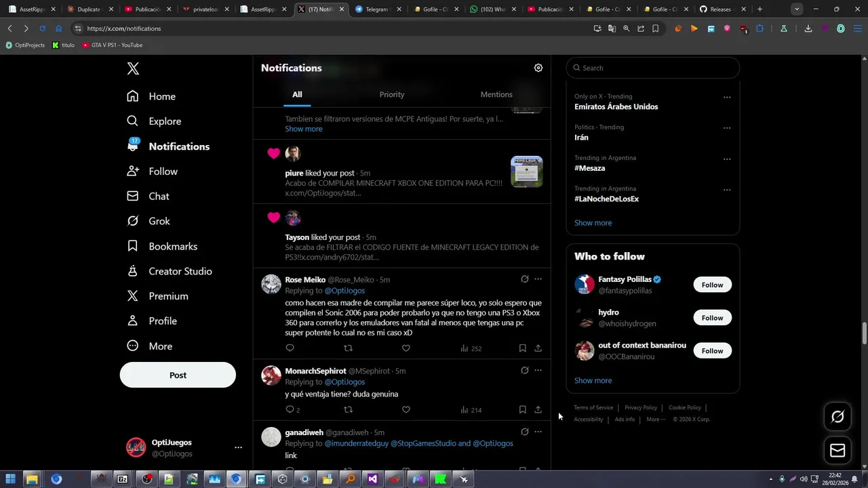Click the X Search field
868x488 pixels.
click(x=652, y=68)
